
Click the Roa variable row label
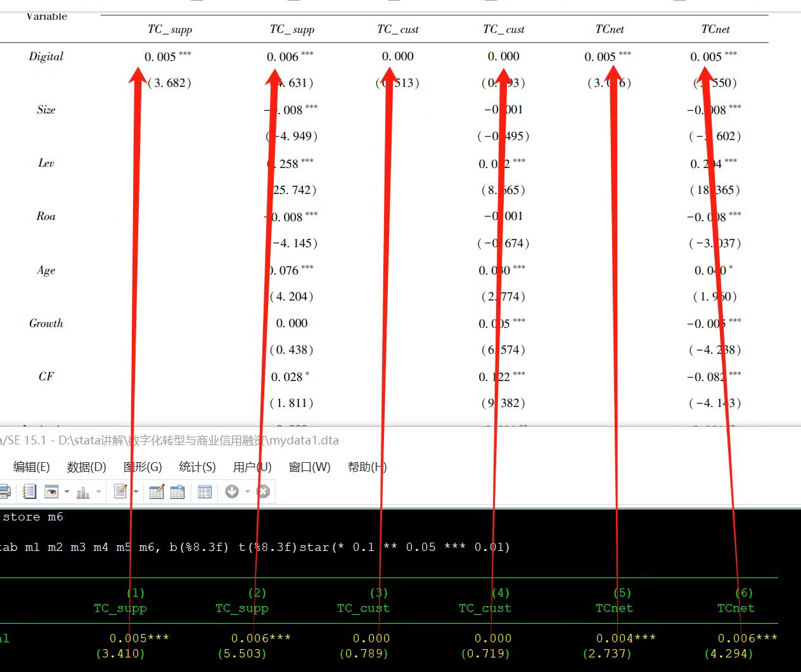46,216
